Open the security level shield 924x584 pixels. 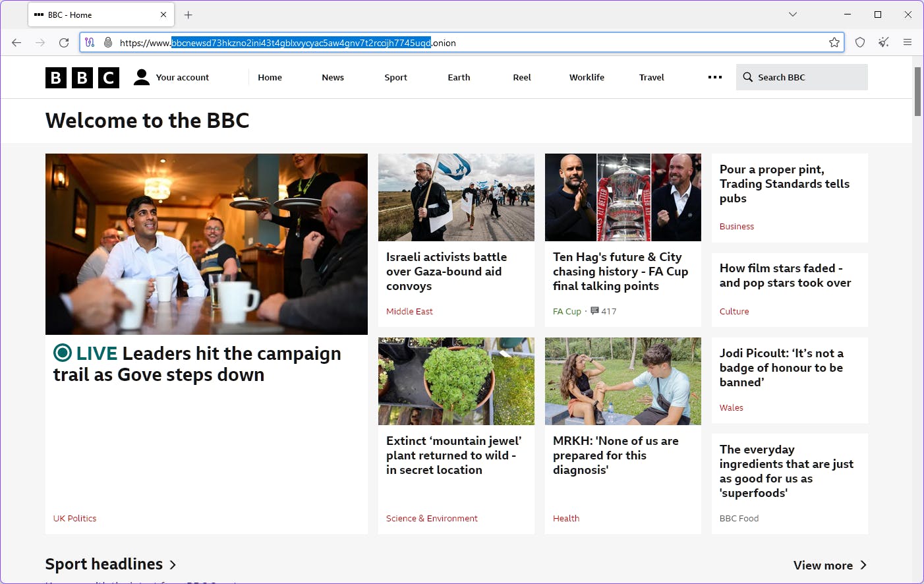[860, 43]
